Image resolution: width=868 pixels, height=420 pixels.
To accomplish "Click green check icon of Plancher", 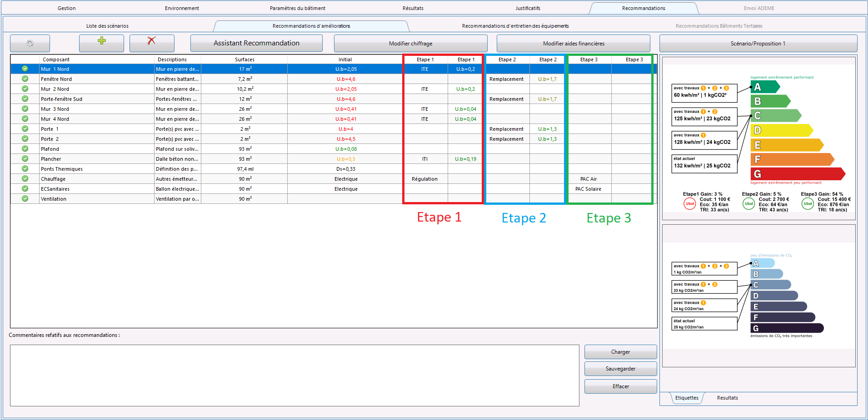I will pyautogui.click(x=25, y=159).
